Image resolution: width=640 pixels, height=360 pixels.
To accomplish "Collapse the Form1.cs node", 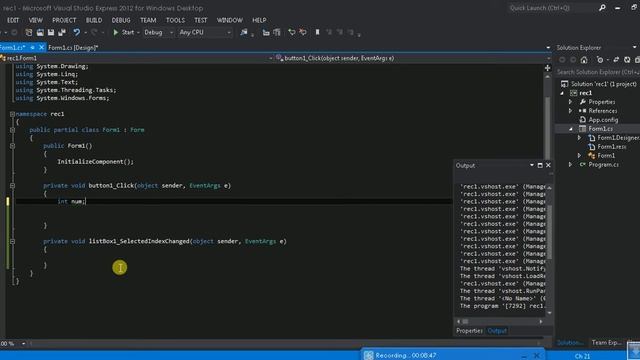I will click(x=571, y=129).
